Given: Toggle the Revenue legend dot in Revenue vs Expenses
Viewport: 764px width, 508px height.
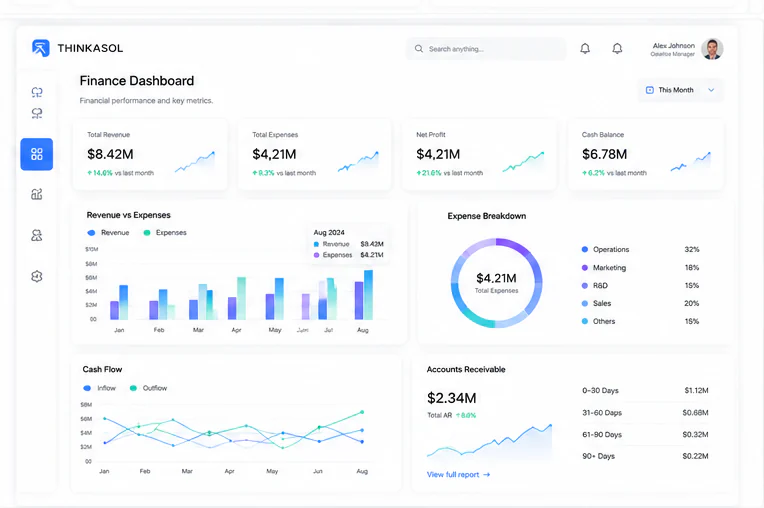Looking at the screenshot, I should [x=91, y=233].
